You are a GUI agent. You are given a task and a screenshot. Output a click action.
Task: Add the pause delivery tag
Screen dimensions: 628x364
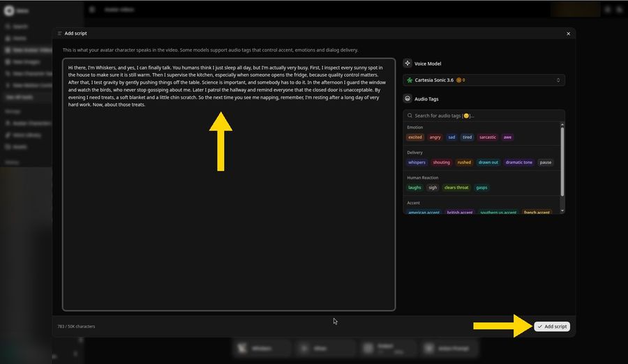[545, 162]
